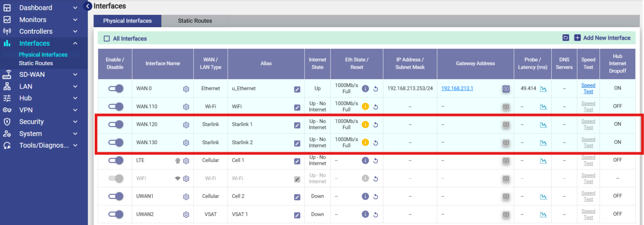Reset Ethernet state for WAN.130

point(376,143)
